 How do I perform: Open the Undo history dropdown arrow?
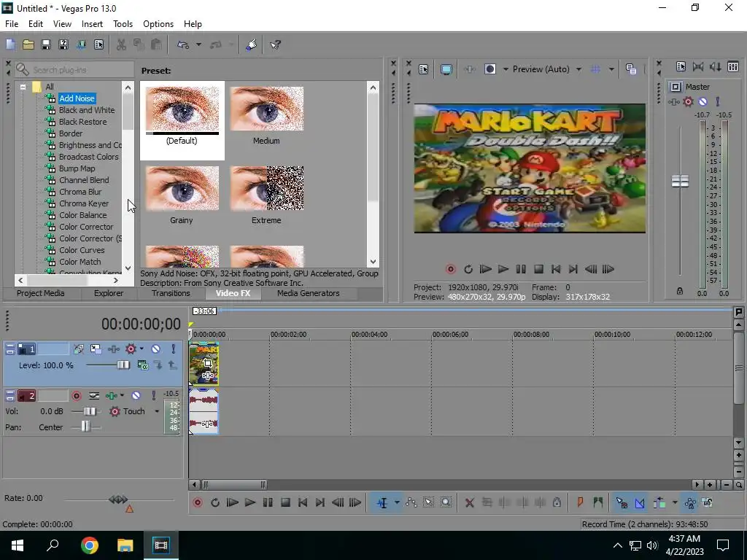click(198, 44)
